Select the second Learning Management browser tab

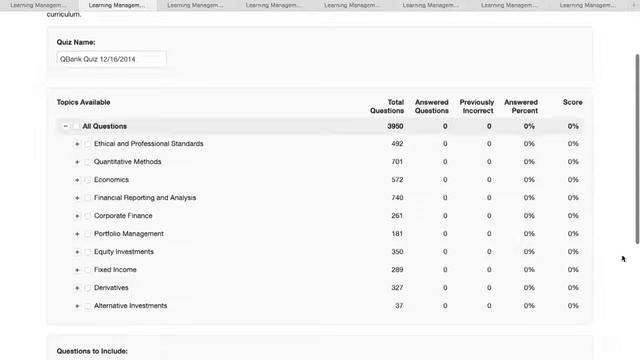coord(117,5)
